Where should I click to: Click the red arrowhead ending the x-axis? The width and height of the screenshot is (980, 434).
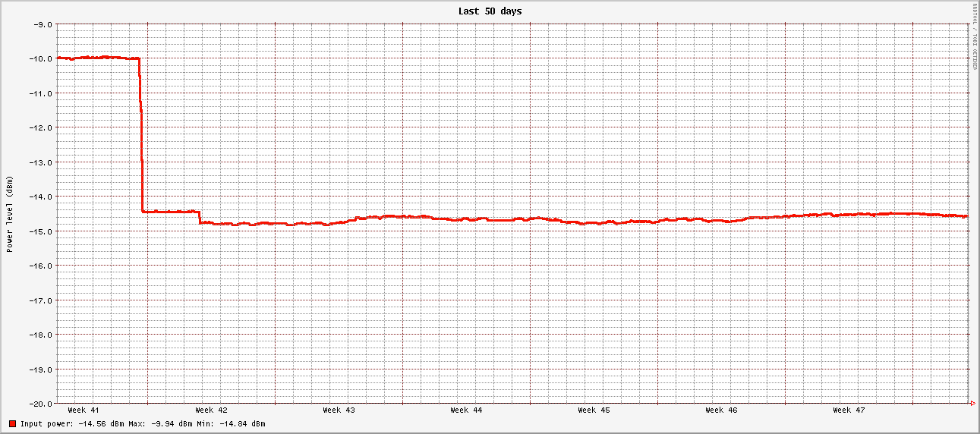pos(973,403)
